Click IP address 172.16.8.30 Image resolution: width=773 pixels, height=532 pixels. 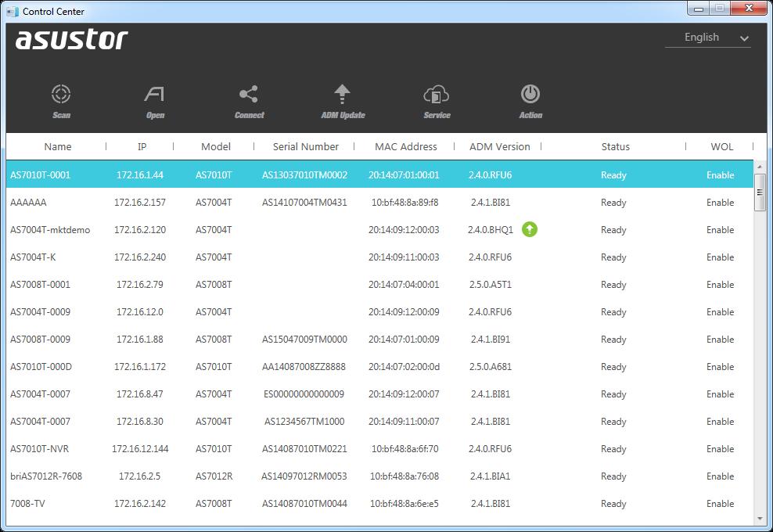(140, 421)
